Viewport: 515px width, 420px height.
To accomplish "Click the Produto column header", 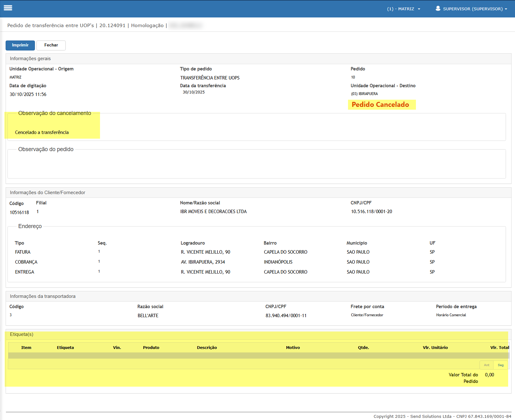I will (x=151, y=347).
